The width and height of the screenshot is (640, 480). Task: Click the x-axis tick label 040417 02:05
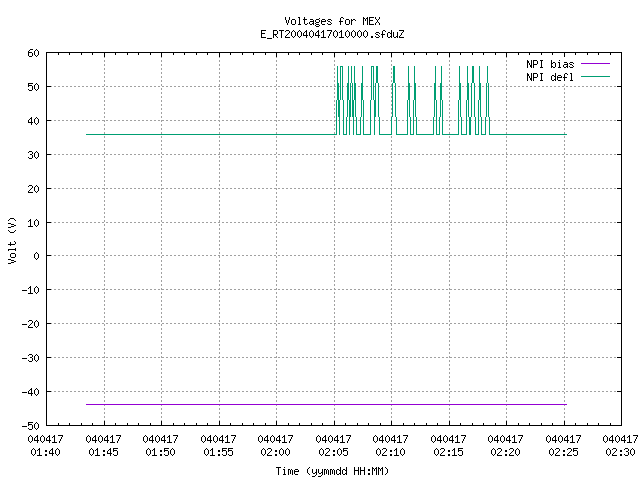tap(333, 446)
